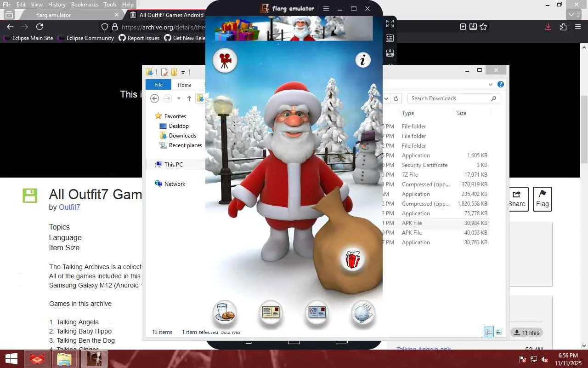Select Desktop in the Favorites list

(x=174, y=126)
